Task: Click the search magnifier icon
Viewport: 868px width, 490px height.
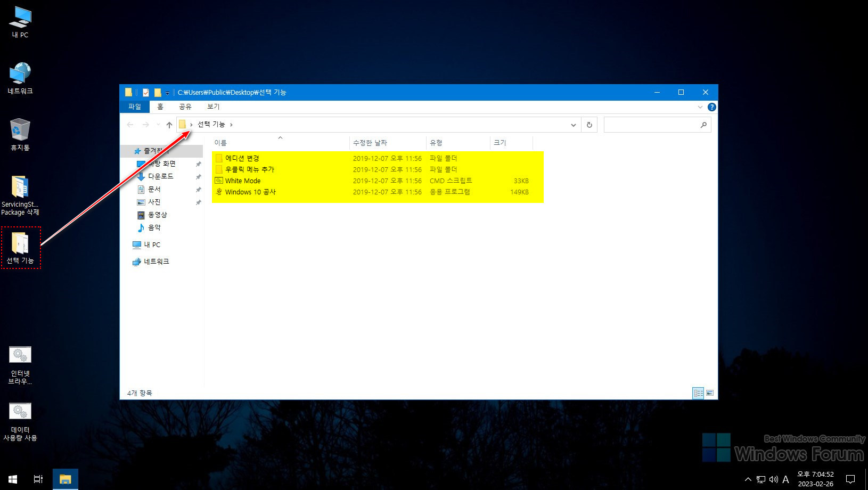Action: tap(703, 125)
